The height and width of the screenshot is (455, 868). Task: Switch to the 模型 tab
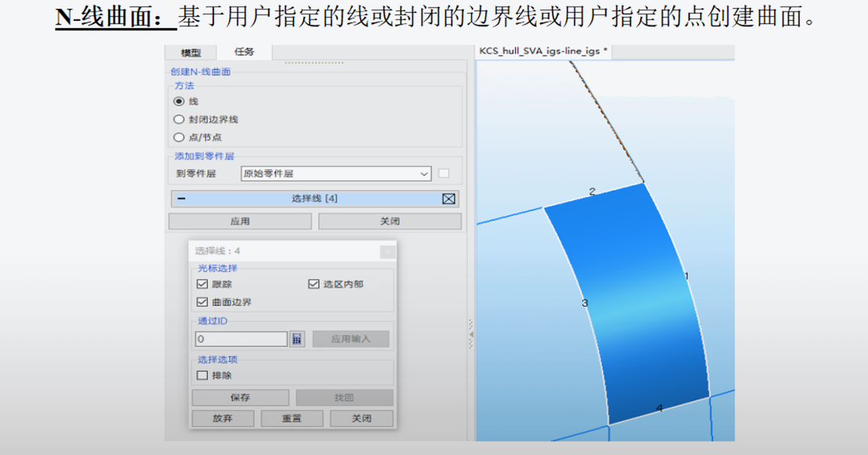(191, 53)
